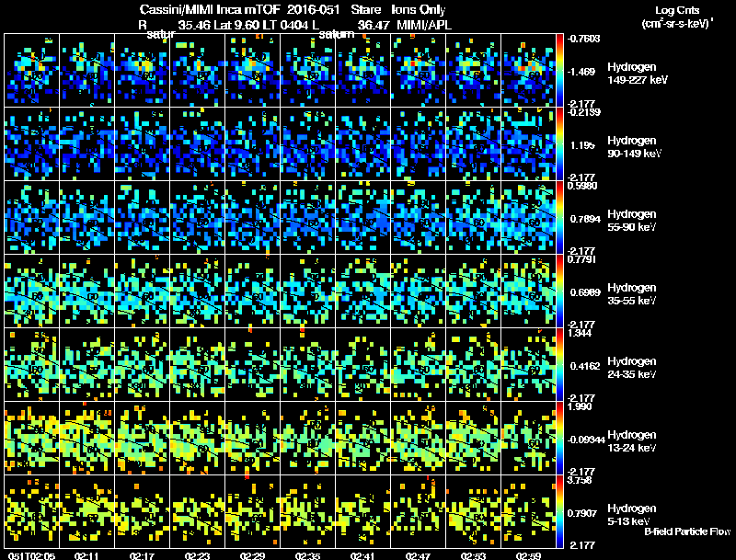Click the 'MIMI/APL' credit text
The width and height of the screenshot is (736, 560).
[x=424, y=25]
